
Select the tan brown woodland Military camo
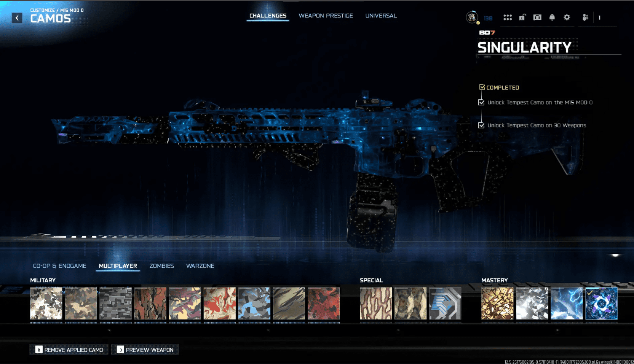pos(81,303)
